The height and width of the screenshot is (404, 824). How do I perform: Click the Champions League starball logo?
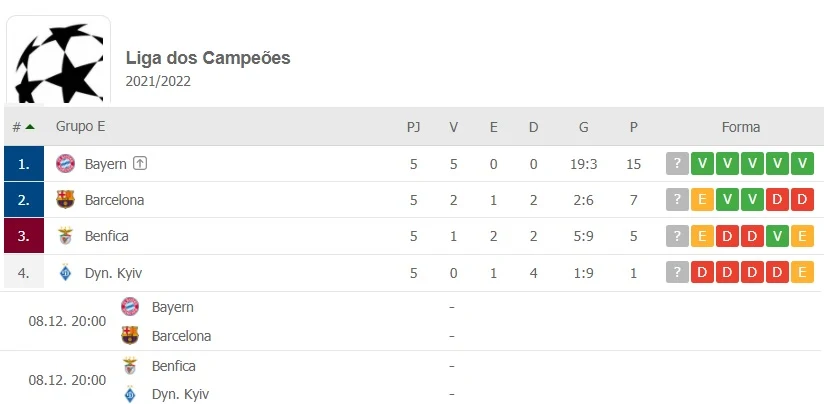pyautogui.click(x=58, y=60)
